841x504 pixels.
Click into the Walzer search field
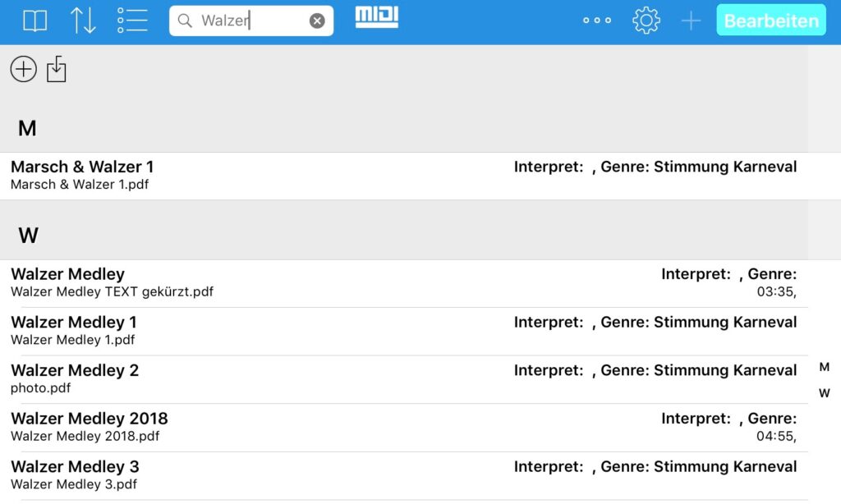coord(251,21)
